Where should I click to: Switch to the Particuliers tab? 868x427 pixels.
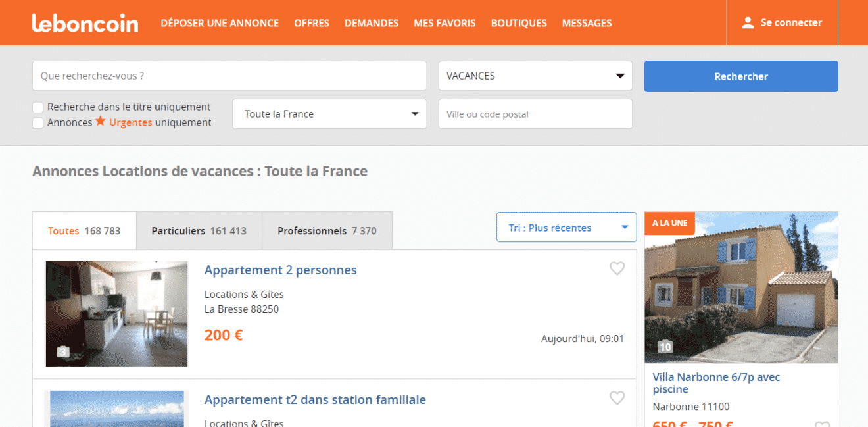point(199,231)
